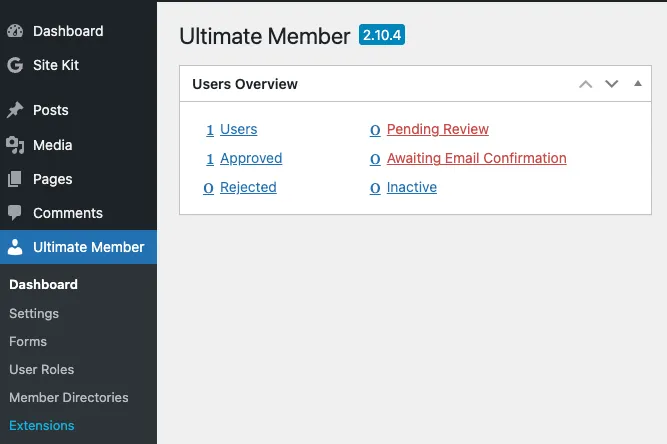The image size is (667, 444).
Task: Click the Pages document icon
Action: (15, 179)
